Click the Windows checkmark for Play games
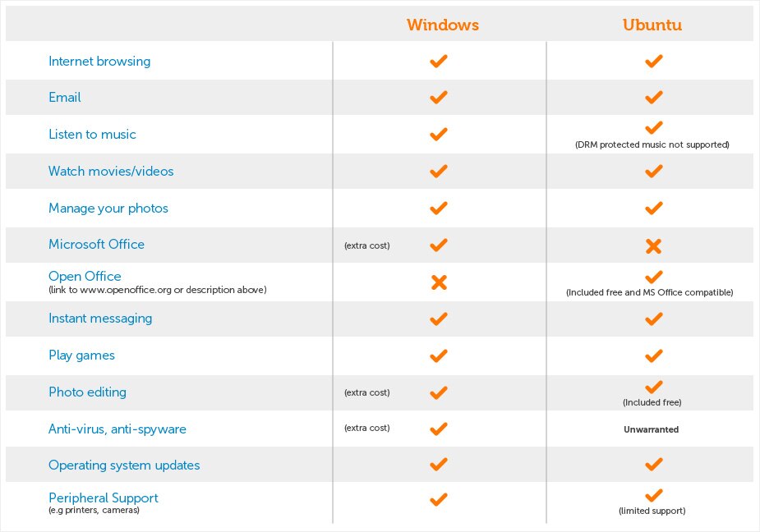 tap(439, 355)
